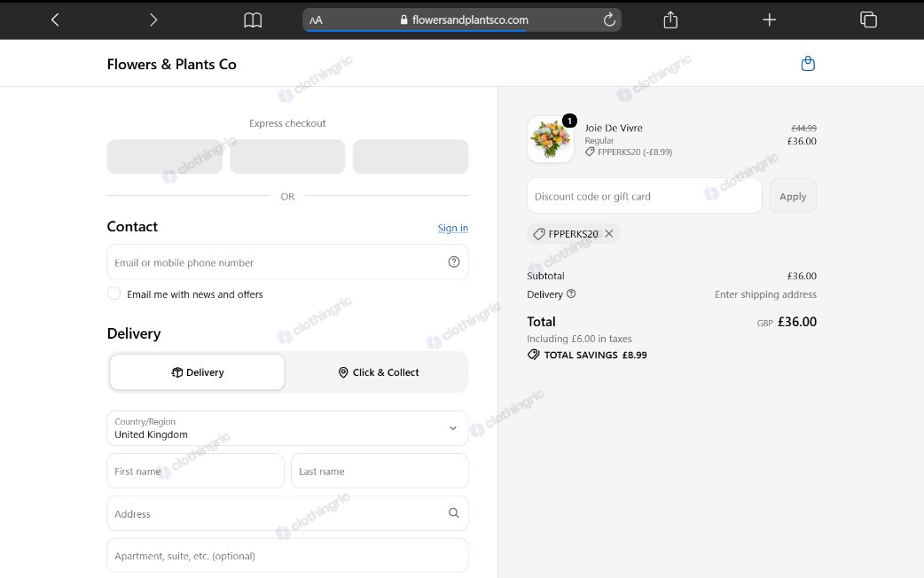The image size is (924, 578).
Task: Choose the first express checkout button
Action: tap(164, 157)
